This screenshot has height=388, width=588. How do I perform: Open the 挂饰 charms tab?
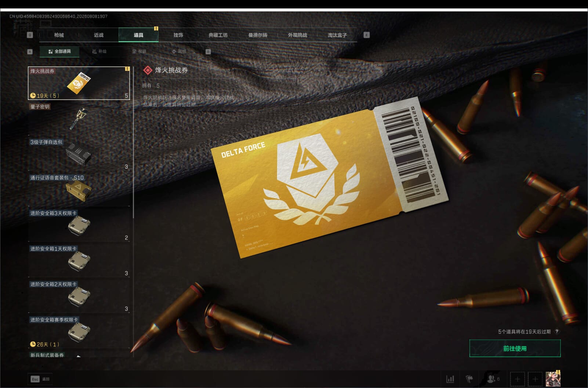[178, 35]
